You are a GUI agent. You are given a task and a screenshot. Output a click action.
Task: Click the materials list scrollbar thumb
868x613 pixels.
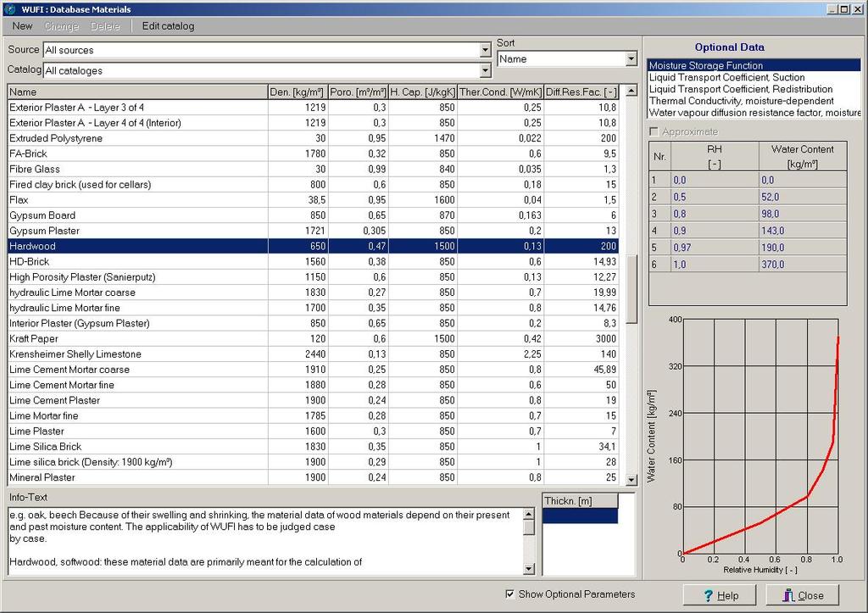tap(631, 288)
